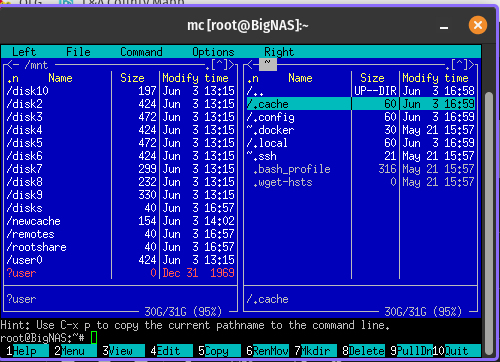Click the left panel history forward arrow
This screenshot has height=362, width=500.
232,65
